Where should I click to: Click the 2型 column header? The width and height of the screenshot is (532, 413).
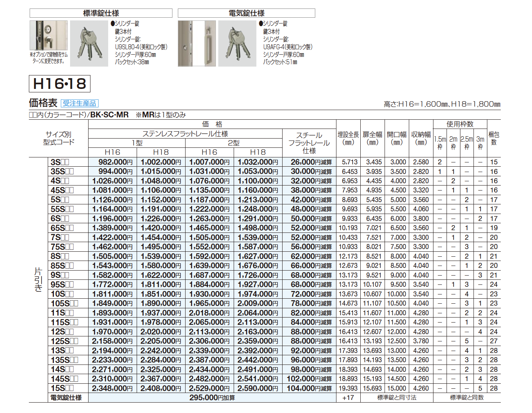[234, 143]
